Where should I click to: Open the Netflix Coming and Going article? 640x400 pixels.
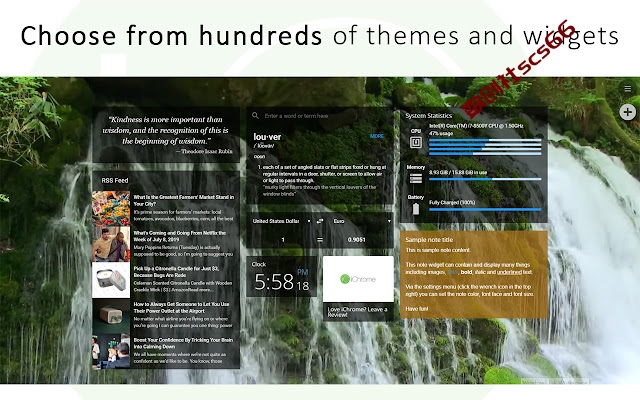click(180, 236)
